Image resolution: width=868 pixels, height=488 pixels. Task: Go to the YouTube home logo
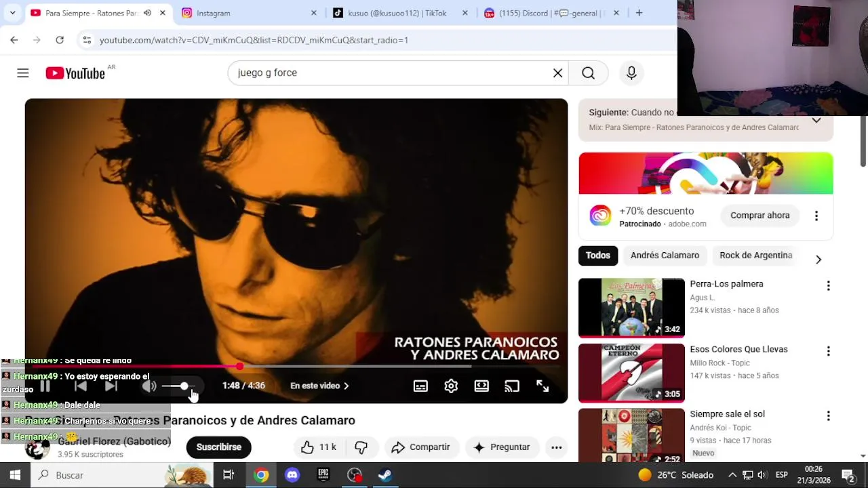click(75, 73)
